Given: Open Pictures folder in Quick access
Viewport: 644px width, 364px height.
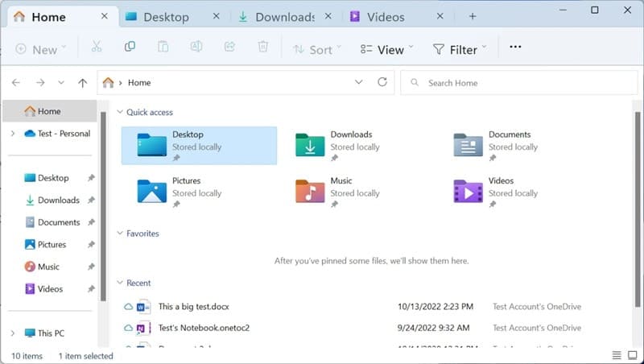Looking at the screenshot, I should [x=199, y=192].
